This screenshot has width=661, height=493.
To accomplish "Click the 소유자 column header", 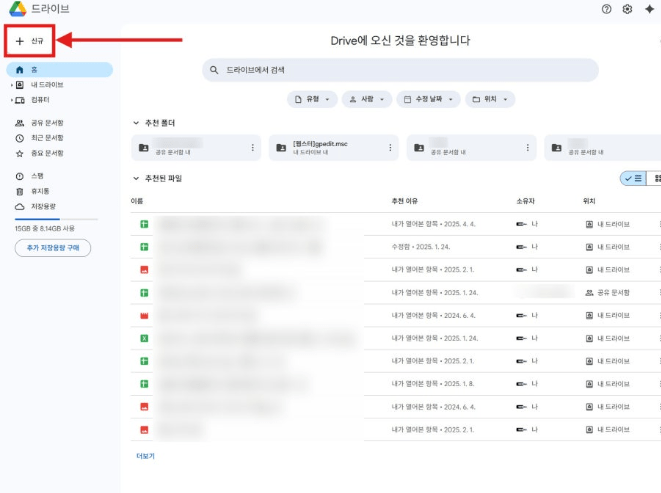I will pos(525,201).
